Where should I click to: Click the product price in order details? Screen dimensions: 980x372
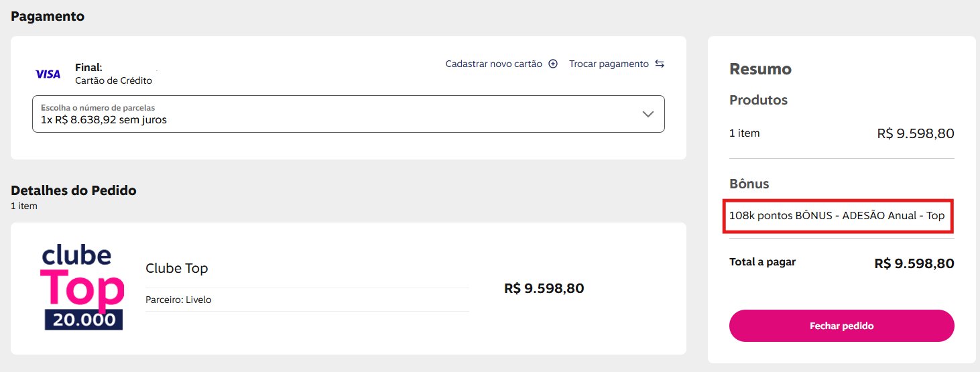544,288
